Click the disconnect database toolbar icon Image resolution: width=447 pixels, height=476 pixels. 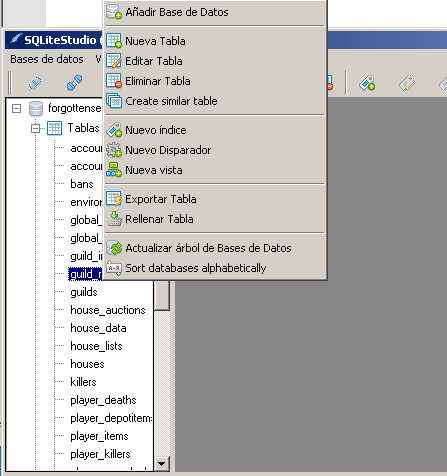pyautogui.click(x=74, y=83)
